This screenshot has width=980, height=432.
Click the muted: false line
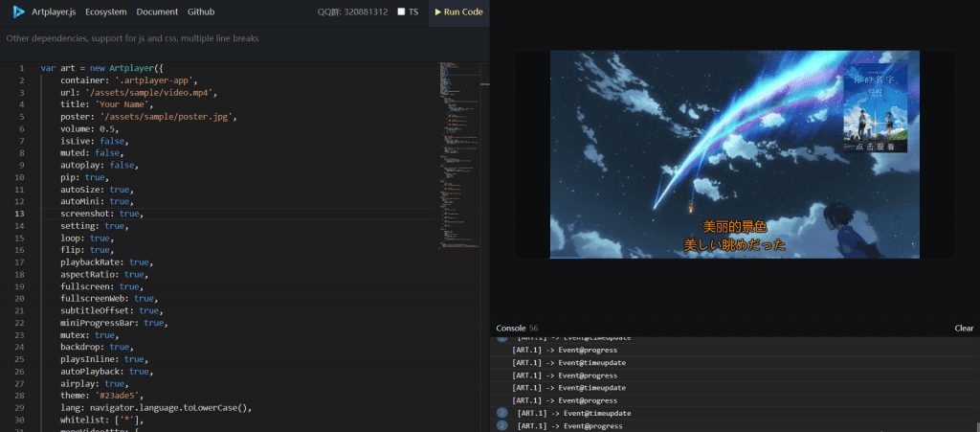(92, 153)
